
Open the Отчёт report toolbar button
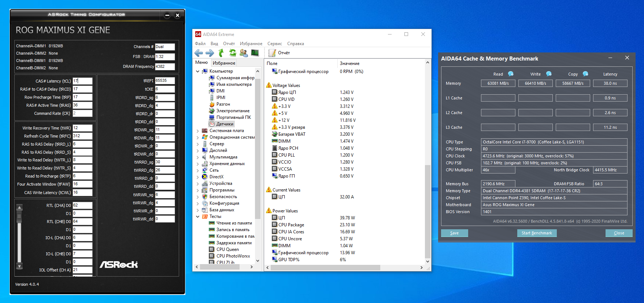pos(279,53)
